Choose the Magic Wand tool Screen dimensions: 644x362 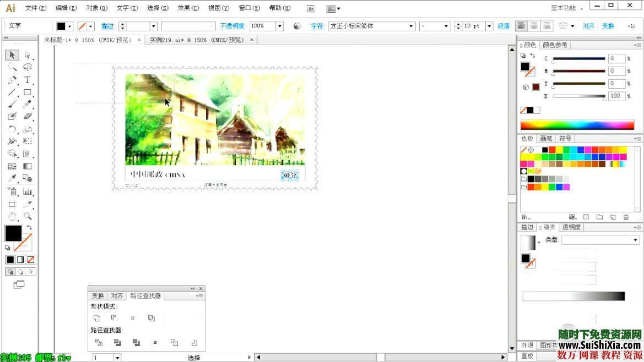(12, 67)
